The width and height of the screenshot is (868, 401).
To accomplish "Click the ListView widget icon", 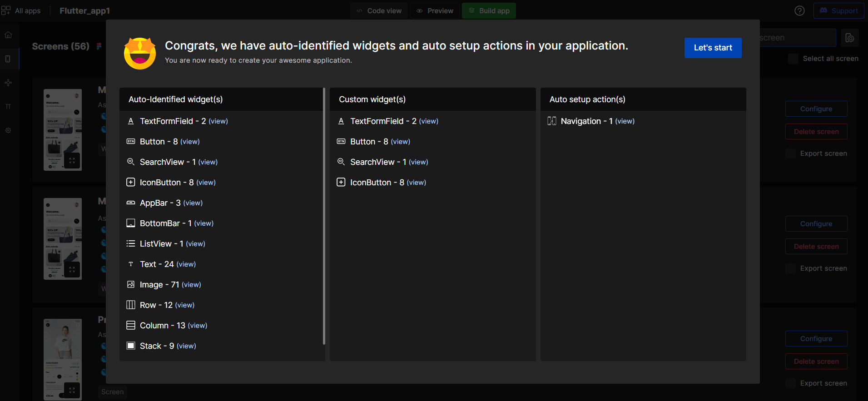I will click(131, 244).
